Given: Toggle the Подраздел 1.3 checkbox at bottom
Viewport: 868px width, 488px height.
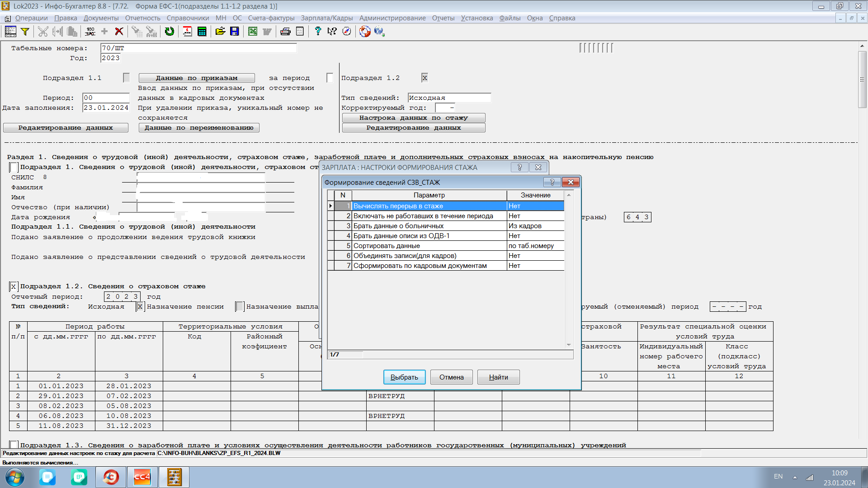Looking at the screenshot, I should 14,445.
